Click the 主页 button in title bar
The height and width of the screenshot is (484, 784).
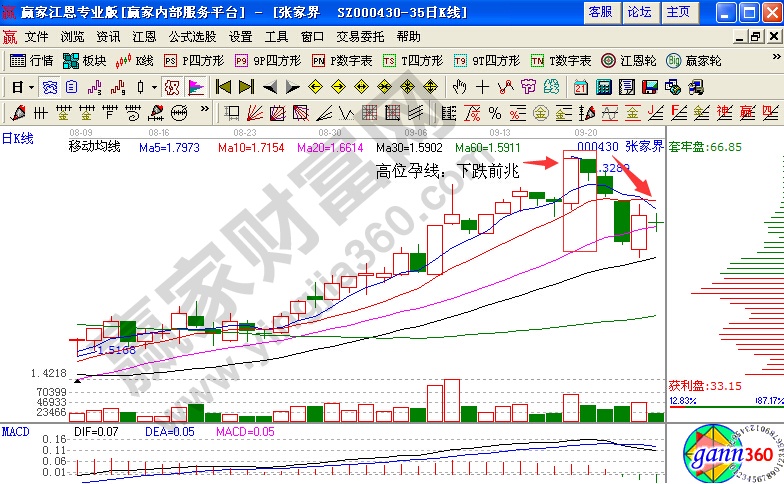tap(678, 12)
